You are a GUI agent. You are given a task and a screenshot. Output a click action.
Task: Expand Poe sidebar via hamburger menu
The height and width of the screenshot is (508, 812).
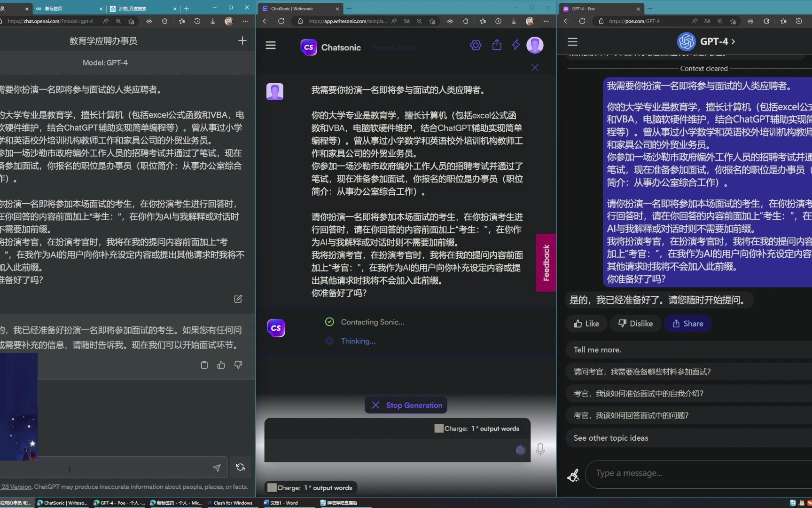[x=572, y=41]
